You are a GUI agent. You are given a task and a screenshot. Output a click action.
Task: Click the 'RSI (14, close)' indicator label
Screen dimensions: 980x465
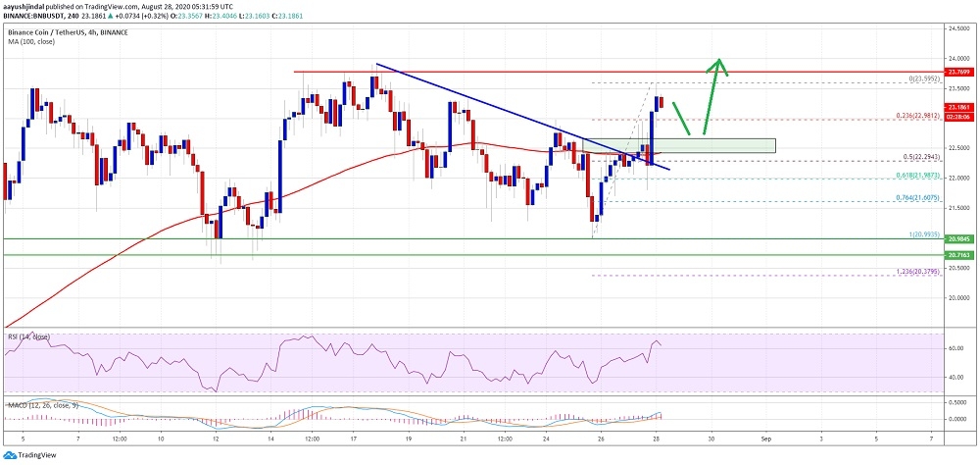coord(28,337)
